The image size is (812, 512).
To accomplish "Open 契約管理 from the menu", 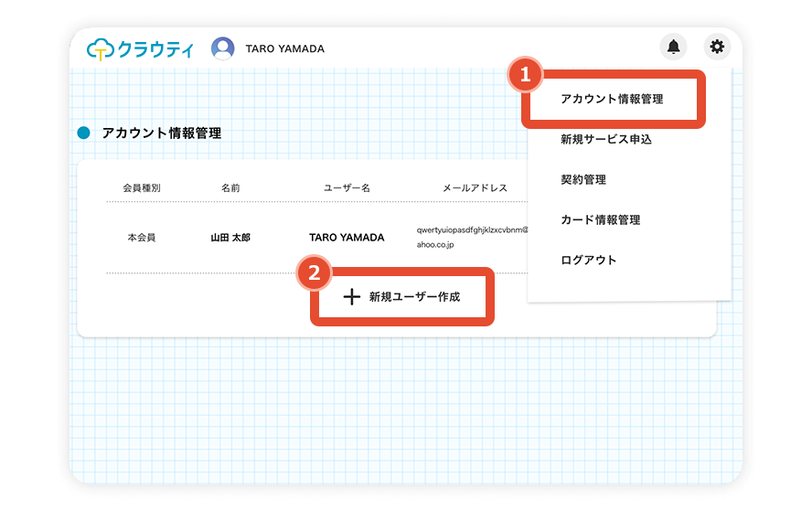I will tap(583, 180).
